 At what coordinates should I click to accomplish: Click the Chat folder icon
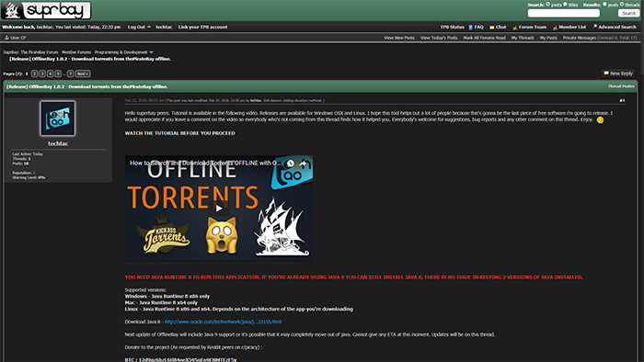(491, 28)
